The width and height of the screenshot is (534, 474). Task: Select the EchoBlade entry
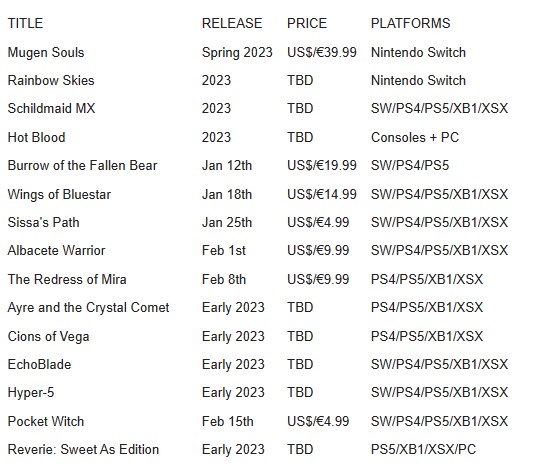pos(40,365)
